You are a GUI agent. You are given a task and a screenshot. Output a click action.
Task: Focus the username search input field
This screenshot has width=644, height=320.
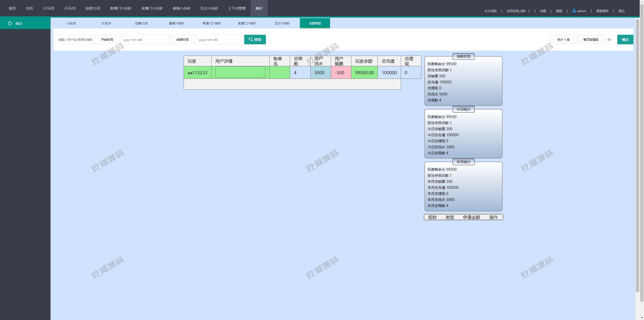pyautogui.click(x=74, y=40)
